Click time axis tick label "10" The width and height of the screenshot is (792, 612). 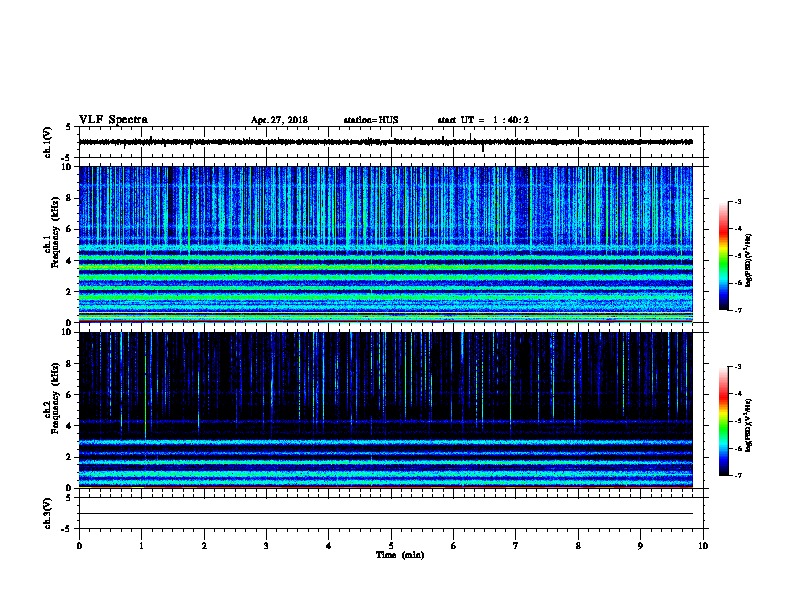pos(703,546)
